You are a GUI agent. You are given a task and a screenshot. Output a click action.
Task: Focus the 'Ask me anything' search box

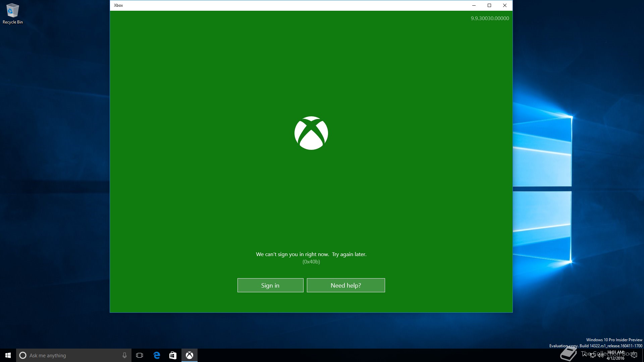[74, 355]
